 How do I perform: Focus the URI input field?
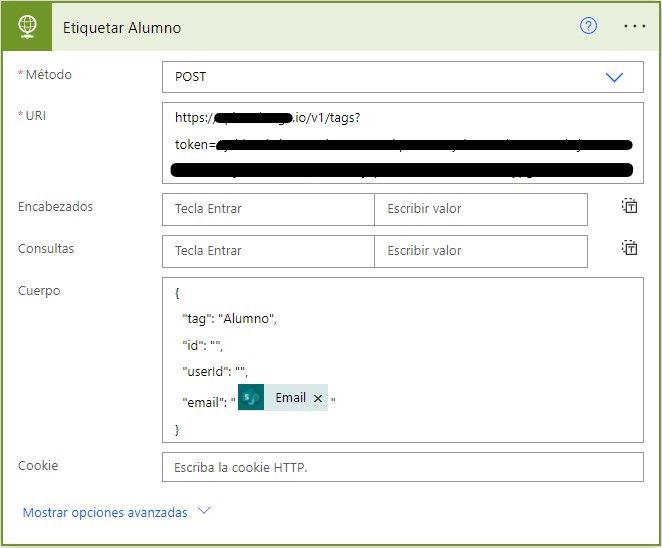403,143
